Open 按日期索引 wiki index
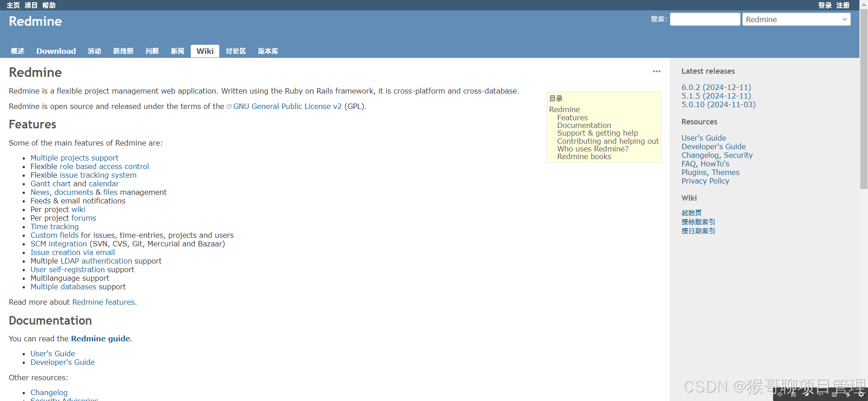 coord(698,231)
